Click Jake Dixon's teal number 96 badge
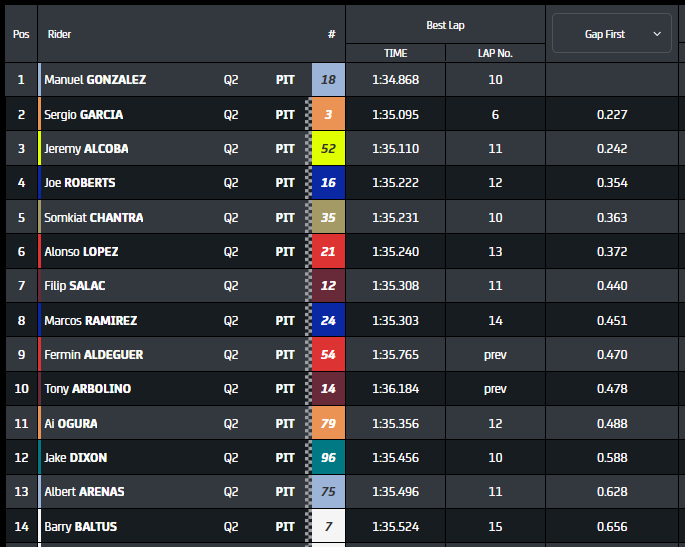This screenshot has width=685, height=547. click(x=328, y=458)
